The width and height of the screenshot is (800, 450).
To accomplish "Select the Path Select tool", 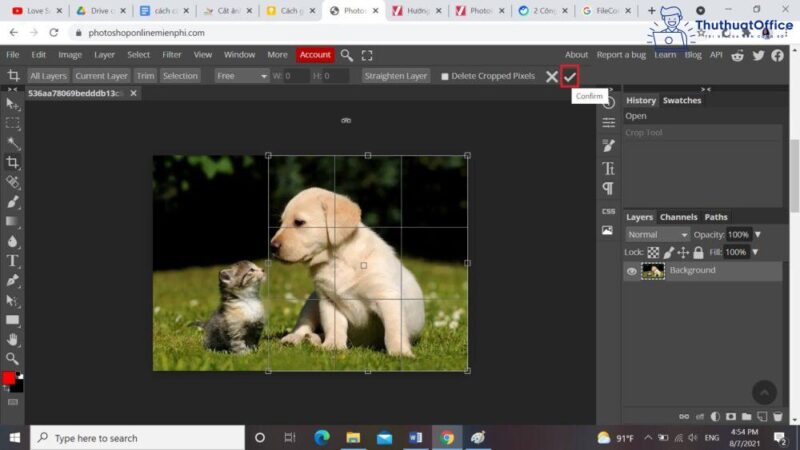I will [x=13, y=300].
